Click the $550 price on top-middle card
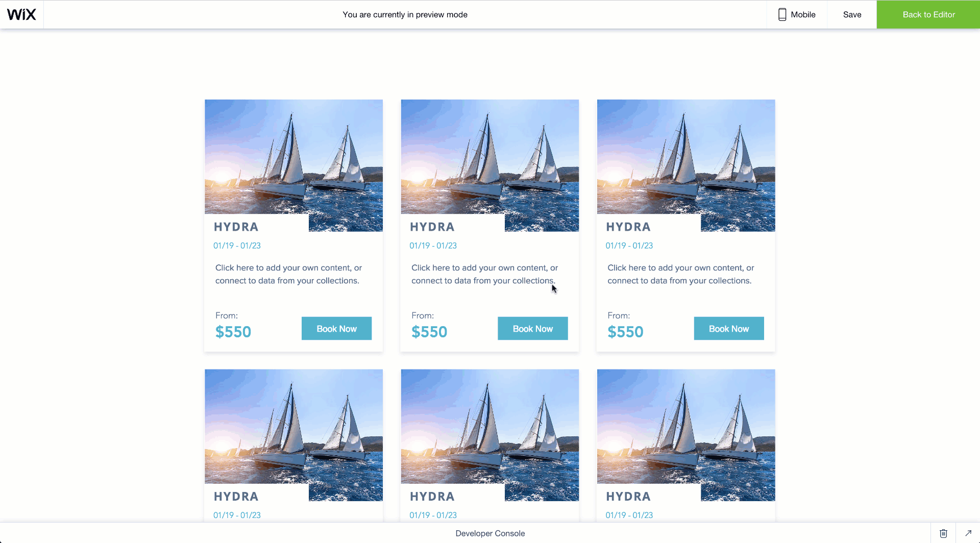The height and width of the screenshot is (543, 980). click(429, 332)
